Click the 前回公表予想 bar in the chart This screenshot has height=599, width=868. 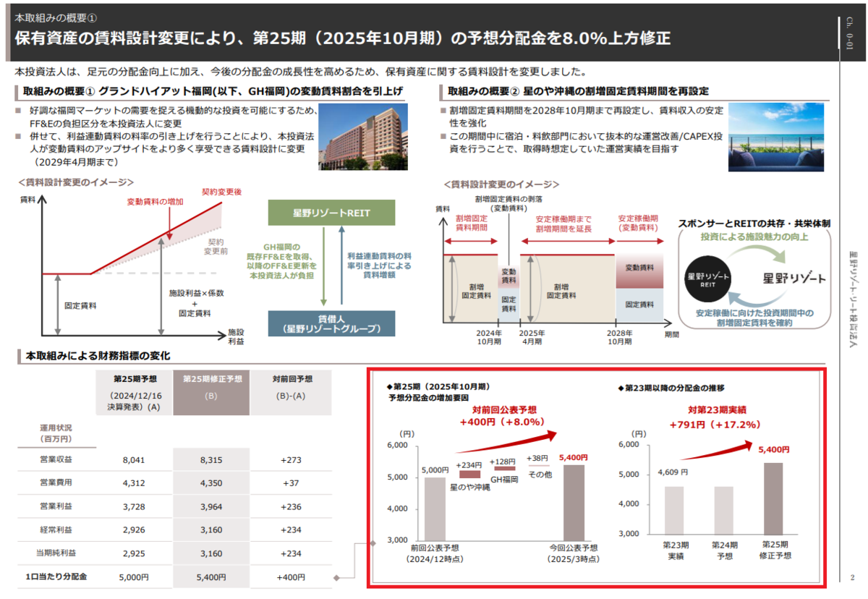point(435,509)
